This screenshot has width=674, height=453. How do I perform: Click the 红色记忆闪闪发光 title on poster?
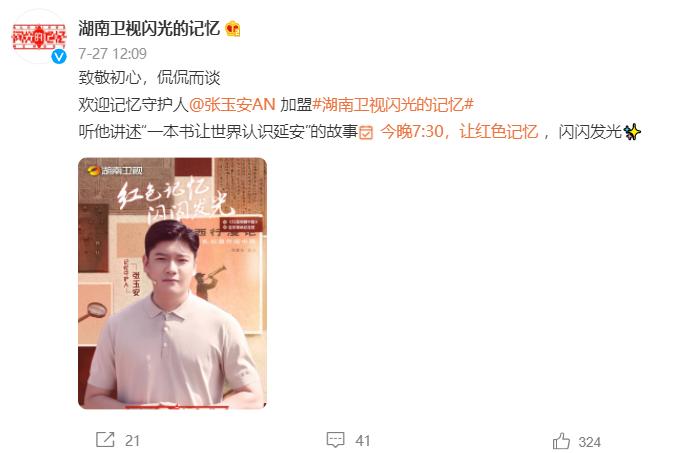[x=176, y=199]
